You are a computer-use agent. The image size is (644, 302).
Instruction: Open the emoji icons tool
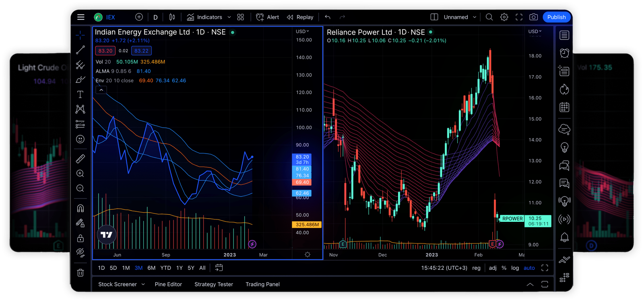pos(80,139)
